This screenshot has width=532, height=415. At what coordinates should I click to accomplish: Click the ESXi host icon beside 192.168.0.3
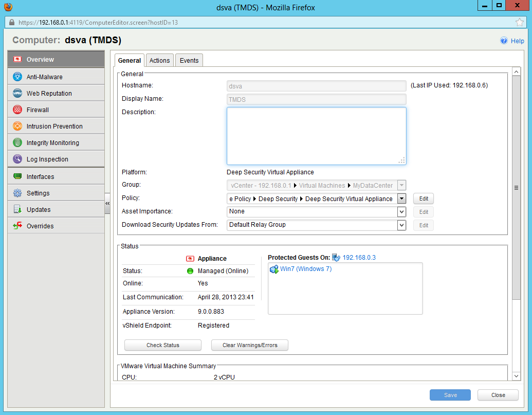pyautogui.click(x=336, y=258)
